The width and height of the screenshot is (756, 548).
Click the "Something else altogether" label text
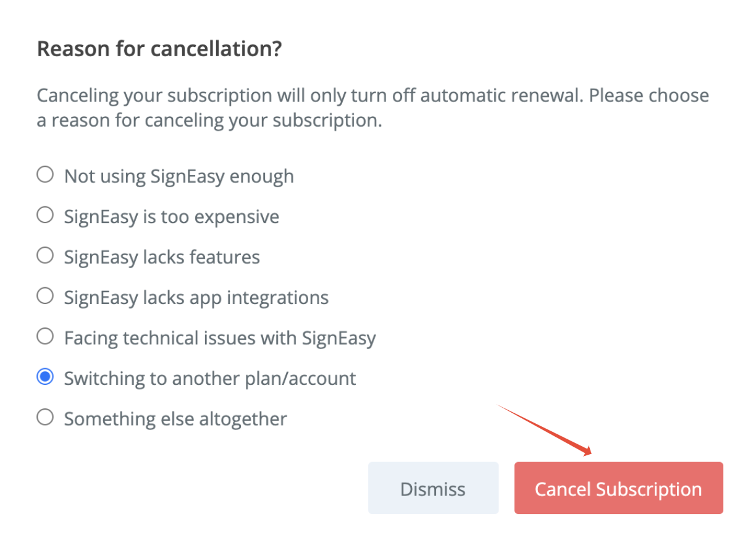[x=175, y=419]
